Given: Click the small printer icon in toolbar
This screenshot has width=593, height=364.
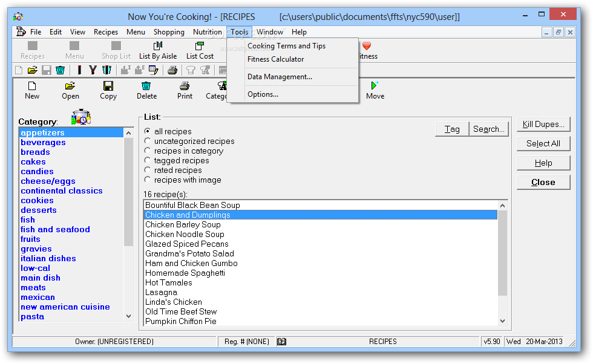Looking at the screenshot, I should click(172, 70).
